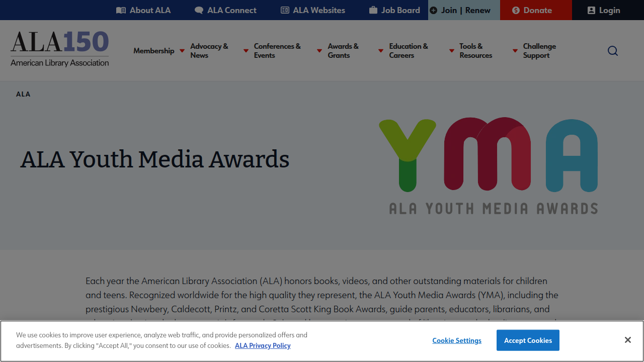Viewport: 644px width, 362px height.
Task: Open the About ALA link
Action: click(x=143, y=10)
